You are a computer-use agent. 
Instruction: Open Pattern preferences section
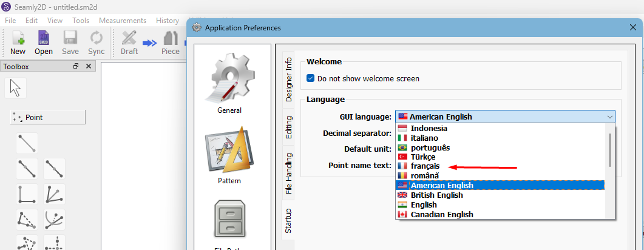229,154
